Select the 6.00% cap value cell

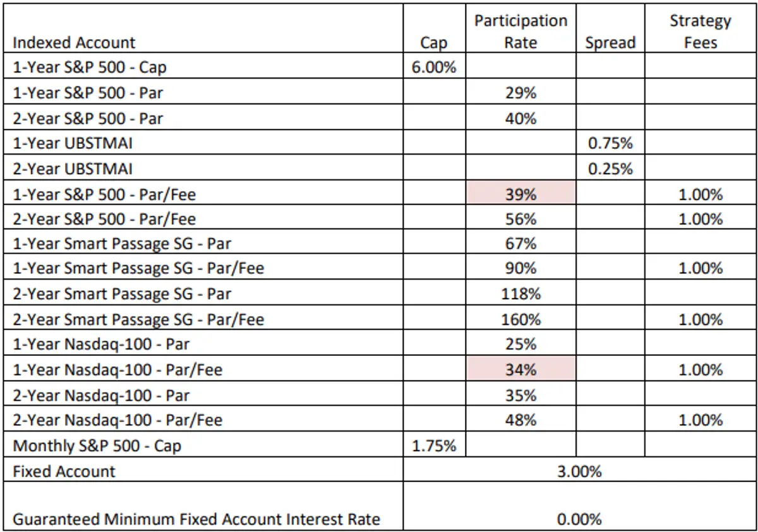433,68
